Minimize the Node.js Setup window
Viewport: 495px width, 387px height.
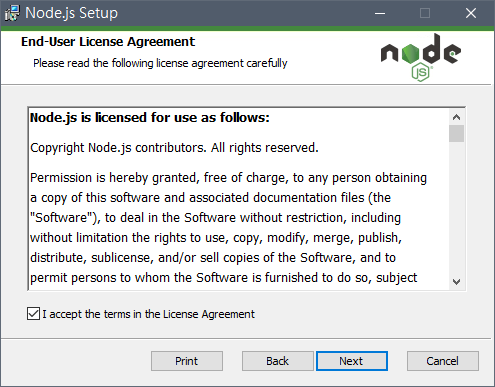(x=380, y=13)
